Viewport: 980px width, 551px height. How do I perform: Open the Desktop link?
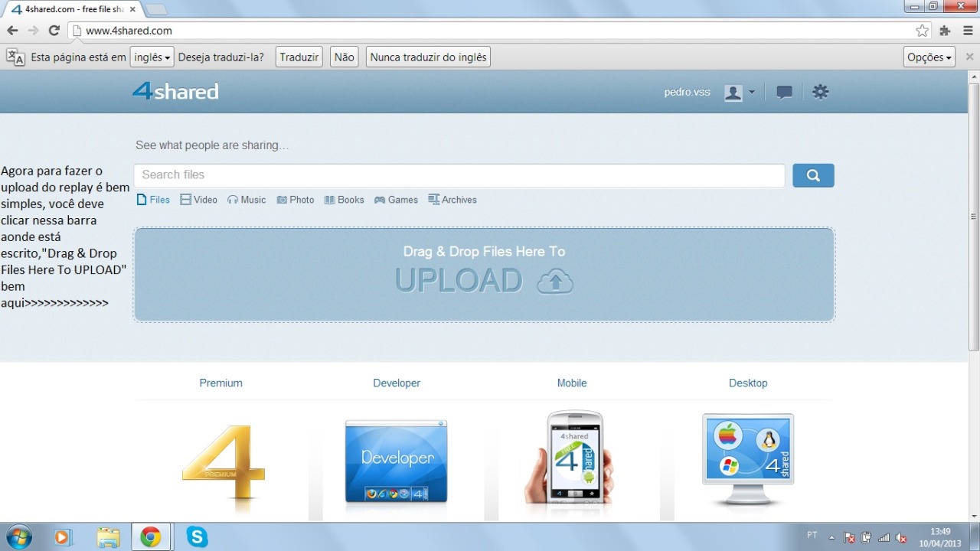click(x=748, y=383)
